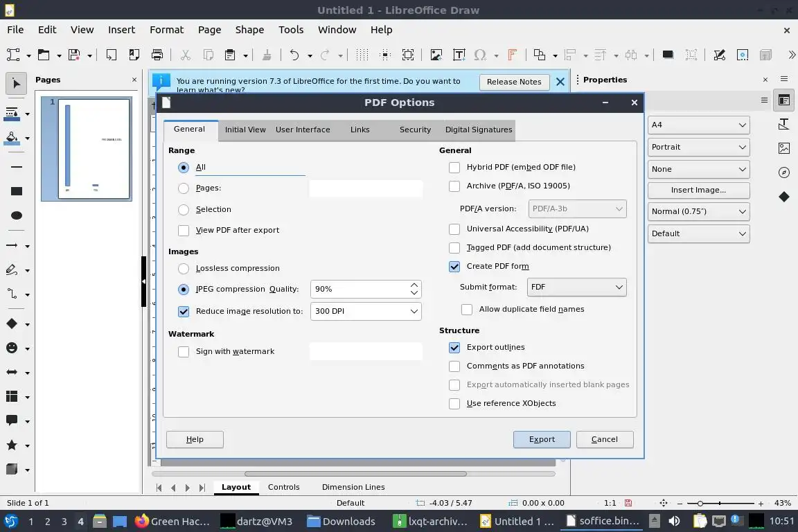Open the Format menu
Viewport: 798px width, 532px height.
(x=166, y=30)
